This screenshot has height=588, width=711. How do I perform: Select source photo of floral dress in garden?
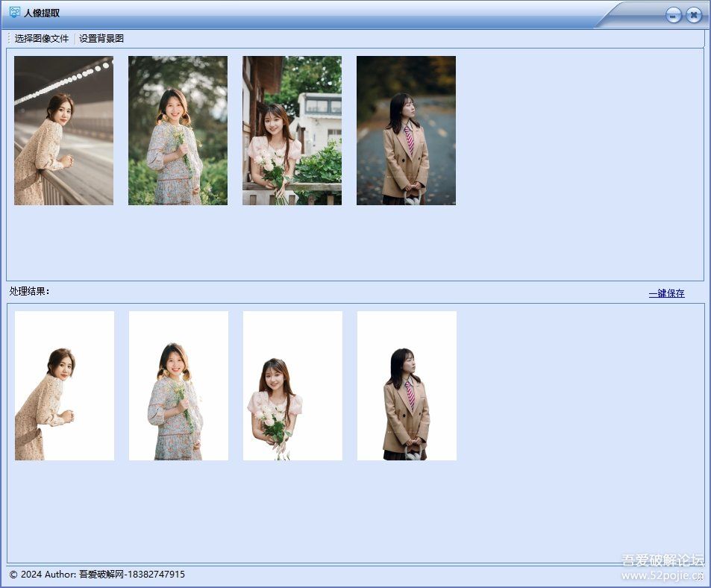178,131
